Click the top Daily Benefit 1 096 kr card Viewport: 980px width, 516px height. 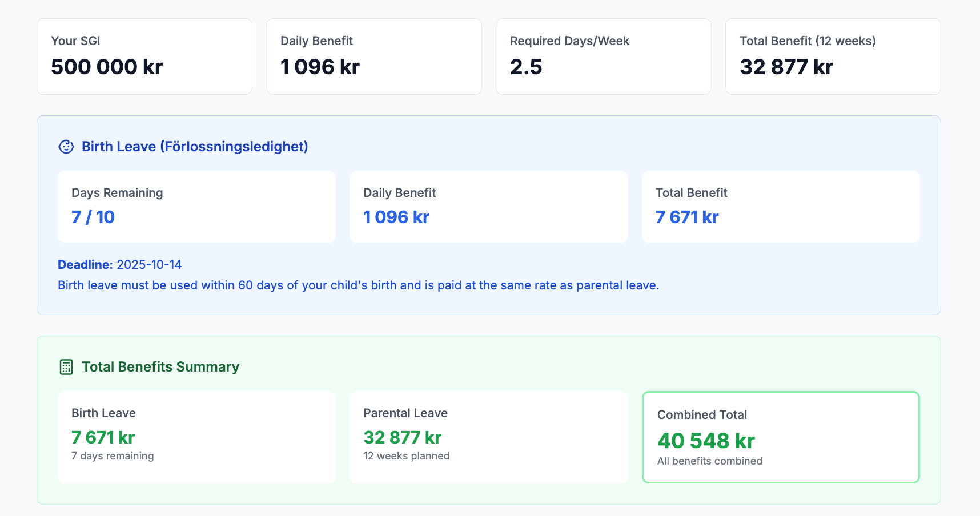pyautogui.click(x=374, y=57)
